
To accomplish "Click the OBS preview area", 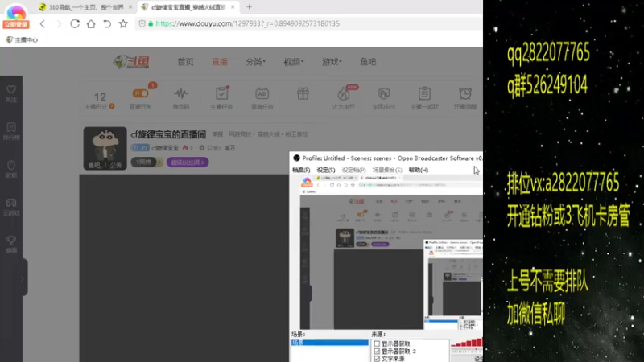I will [387, 252].
